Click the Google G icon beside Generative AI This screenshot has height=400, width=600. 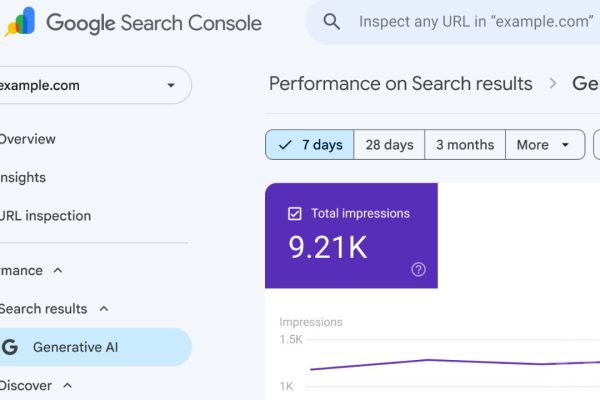tap(10, 347)
